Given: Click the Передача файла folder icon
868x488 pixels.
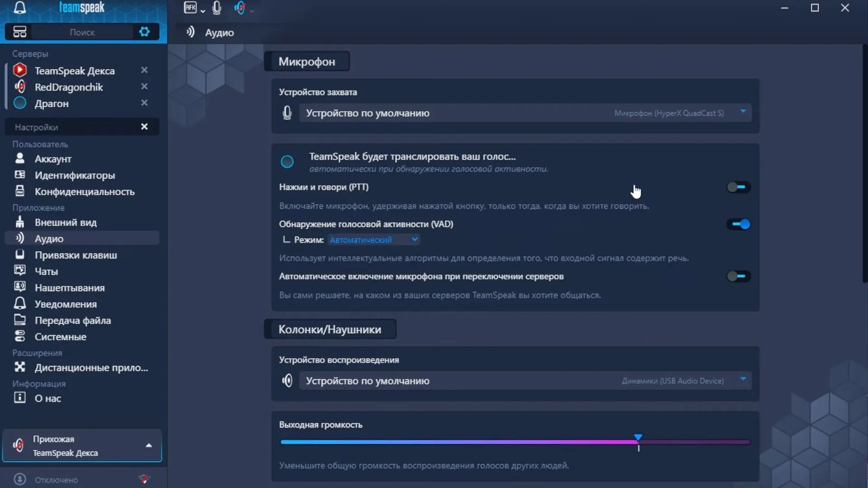Looking at the screenshot, I should (20, 320).
